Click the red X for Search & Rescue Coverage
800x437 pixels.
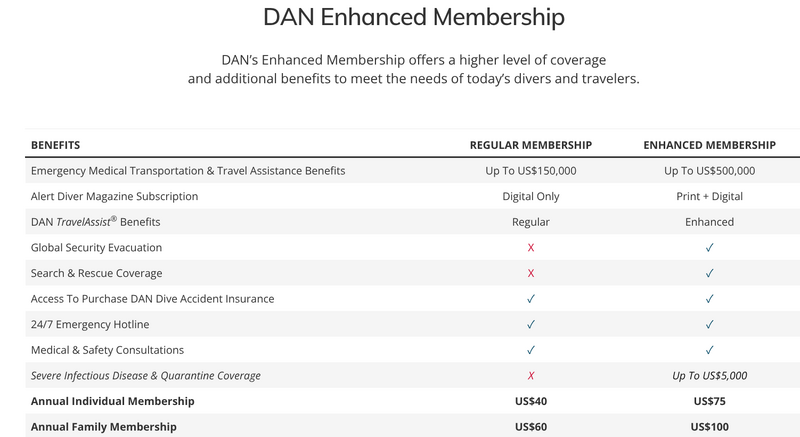click(531, 273)
